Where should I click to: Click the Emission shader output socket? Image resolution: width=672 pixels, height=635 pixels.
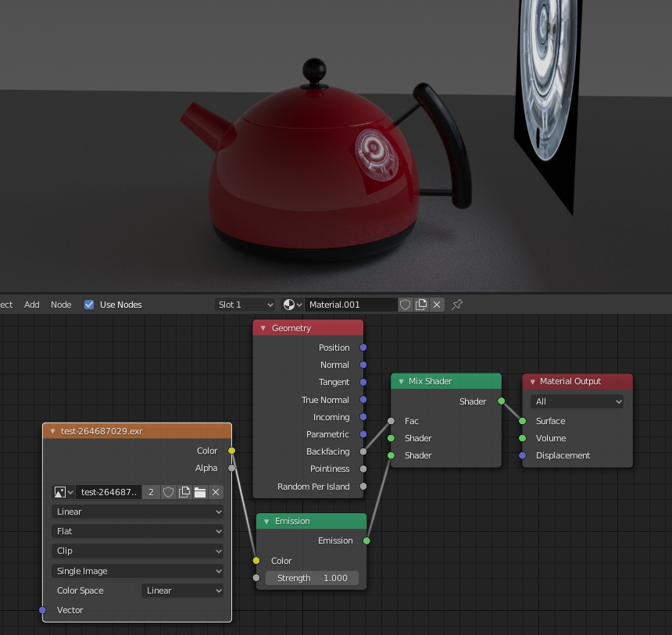tap(366, 540)
